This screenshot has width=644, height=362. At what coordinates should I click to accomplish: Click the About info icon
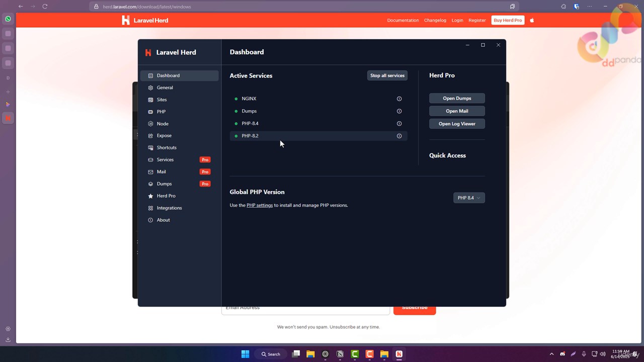pos(150,220)
